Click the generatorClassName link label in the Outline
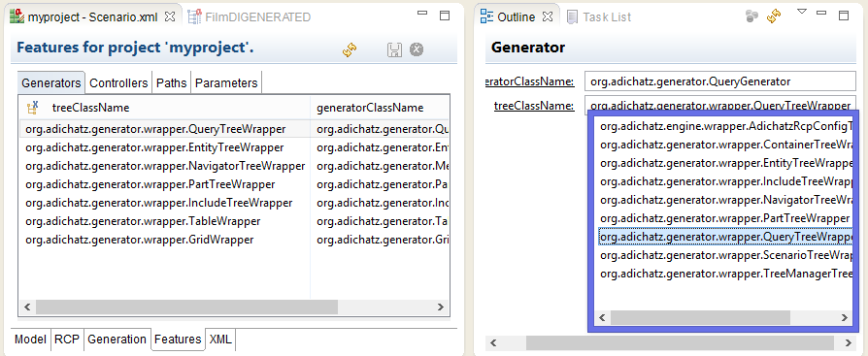The image size is (868, 356). pos(530,81)
